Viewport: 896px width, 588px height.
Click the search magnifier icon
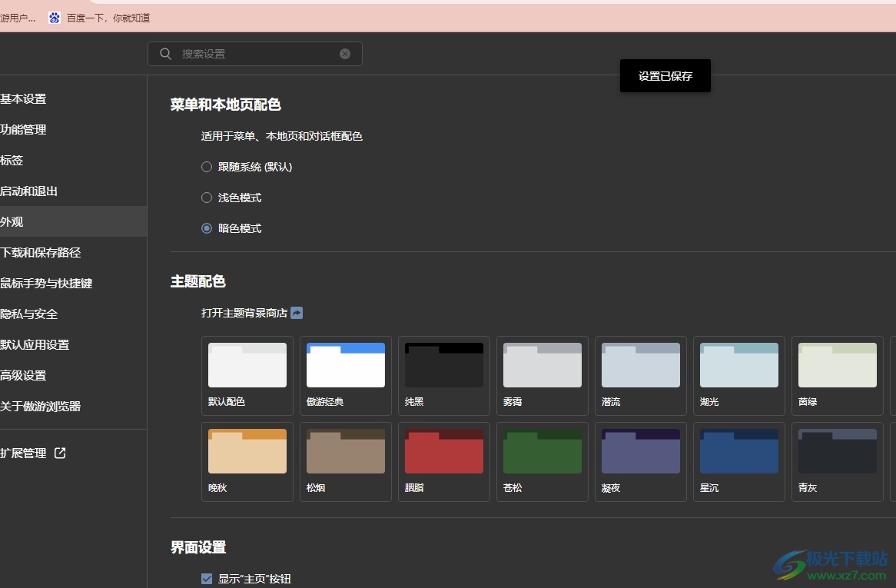pyautogui.click(x=165, y=54)
